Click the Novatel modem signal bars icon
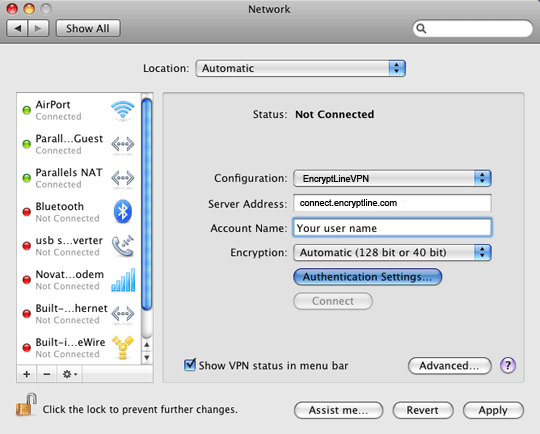Screen dimensions: 540x434 123,280
